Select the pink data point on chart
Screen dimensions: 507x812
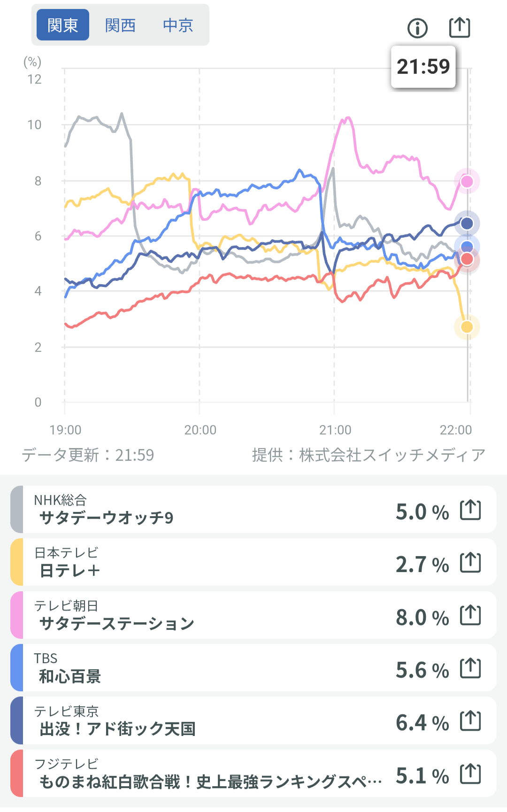(x=467, y=181)
